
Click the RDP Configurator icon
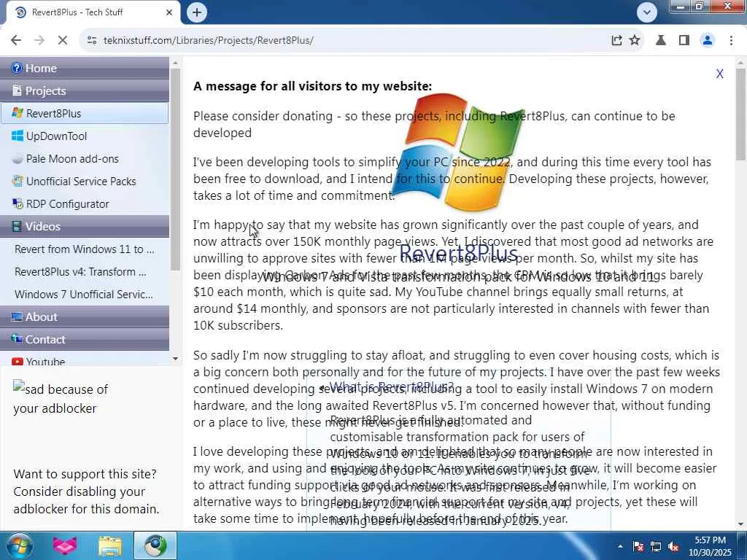click(18, 204)
